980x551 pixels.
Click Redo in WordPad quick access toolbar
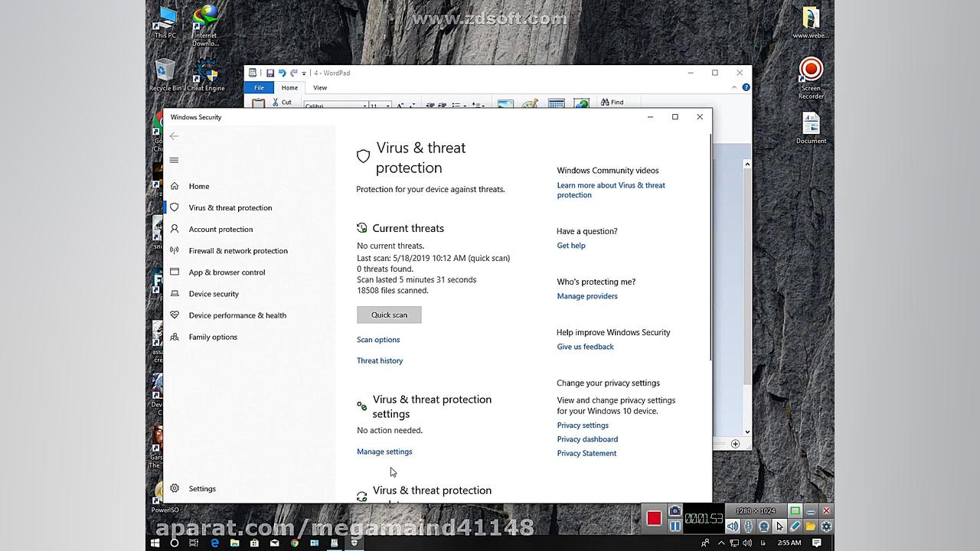293,73
